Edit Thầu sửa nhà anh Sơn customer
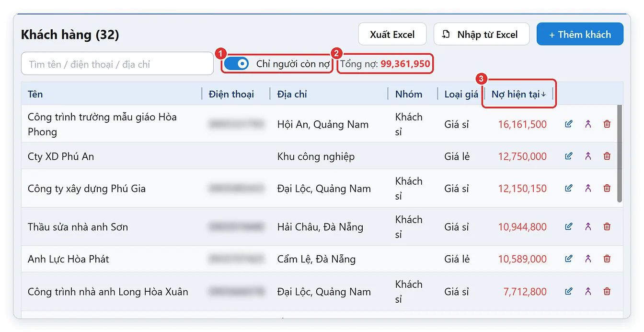Viewport: 644px width, 332px height. click(569, 226)
